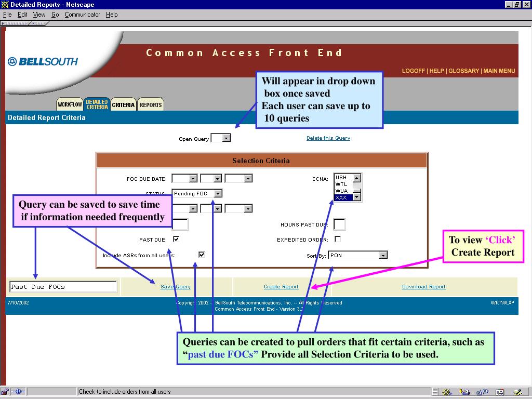Open the third FOC DUE DATE dropdown
Screen dimensions: 532x399
coord(238,179)
